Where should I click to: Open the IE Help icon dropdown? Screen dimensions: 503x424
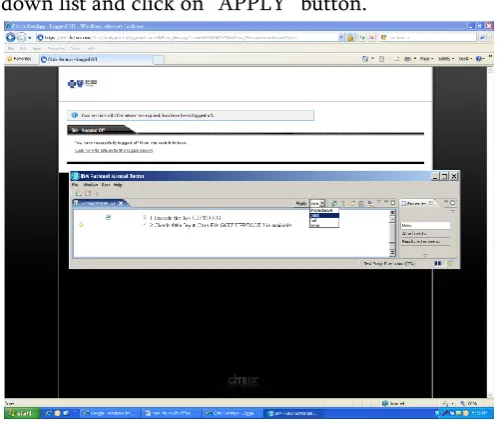pyautogui.click(x=480, y=59)
